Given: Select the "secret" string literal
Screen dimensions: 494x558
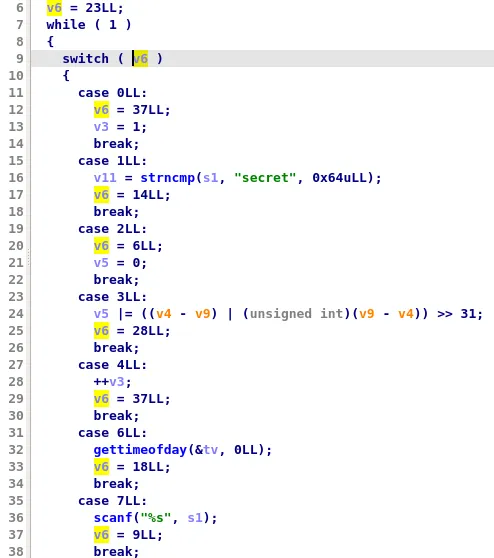Looking at the screenshot, I should point(265,178).
